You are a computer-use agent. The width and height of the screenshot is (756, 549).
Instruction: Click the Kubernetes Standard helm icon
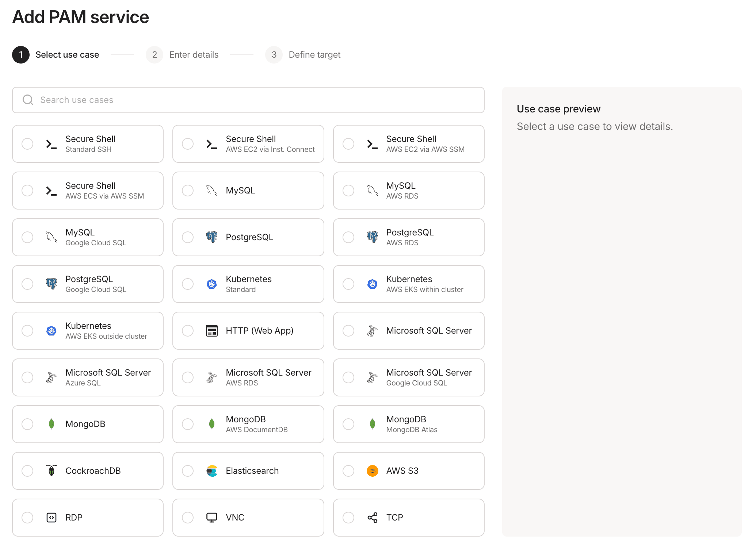pyautogui.click(x=212, y=284)
